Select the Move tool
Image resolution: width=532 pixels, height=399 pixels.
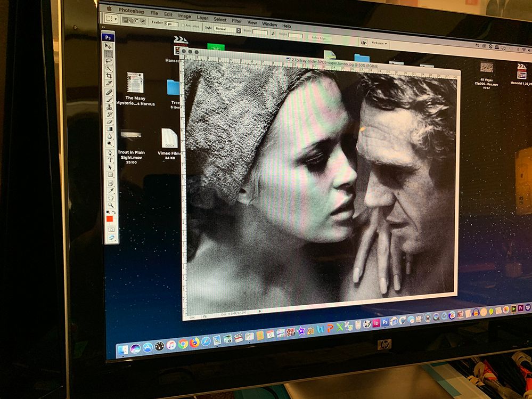[108, 46]
